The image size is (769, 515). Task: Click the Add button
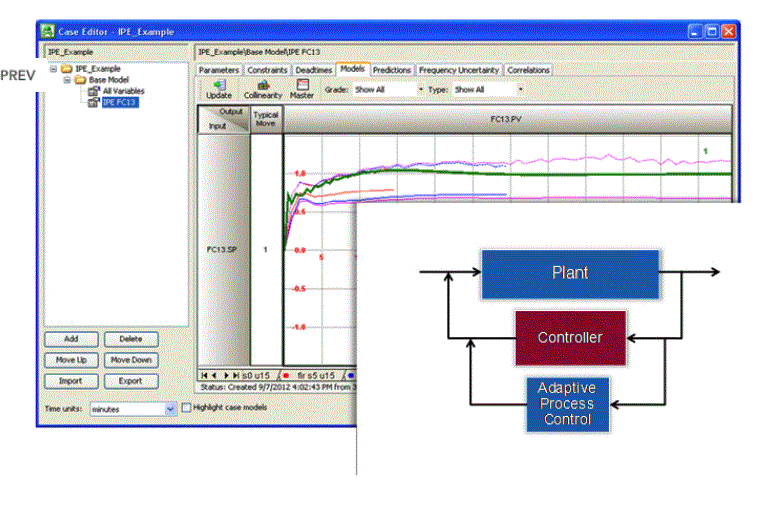pyautogui.click(x=71, y=339)
